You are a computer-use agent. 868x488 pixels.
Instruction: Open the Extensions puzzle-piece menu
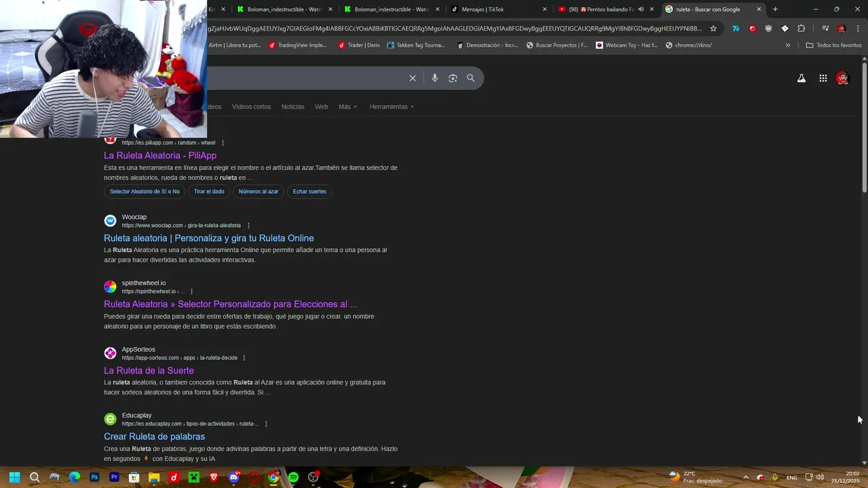(802, 28)
